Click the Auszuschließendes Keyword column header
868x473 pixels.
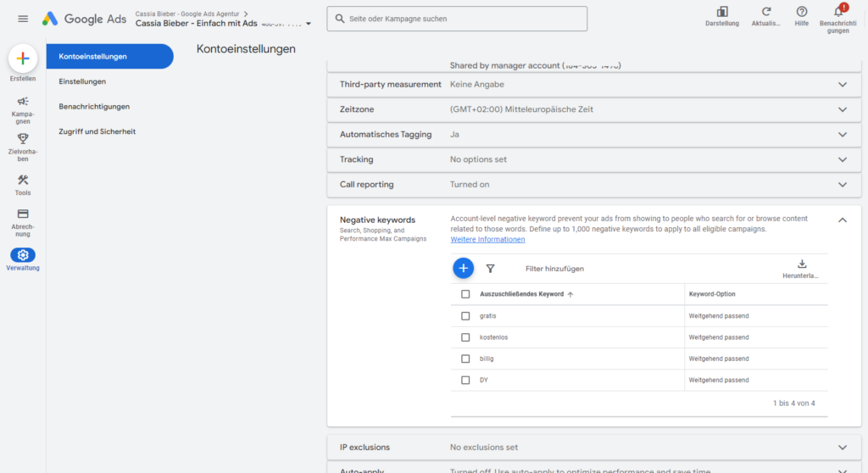pos(521,294)
